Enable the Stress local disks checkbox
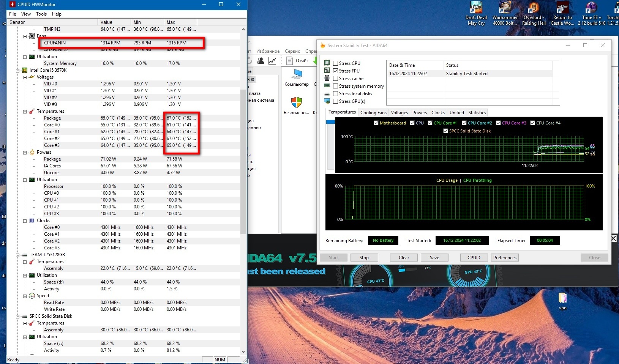Image resolution: width=619 pixels, height=364 pixels. 335,94
